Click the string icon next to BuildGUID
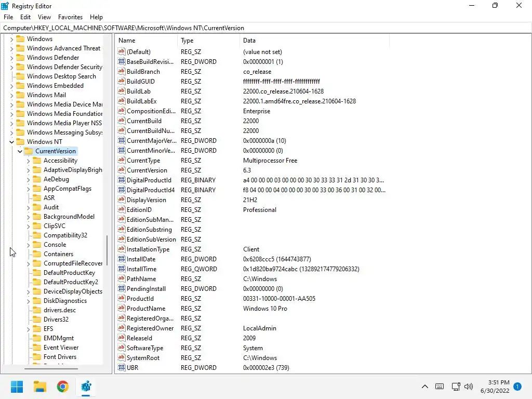 pyautogui.click(x=122, y=81)
